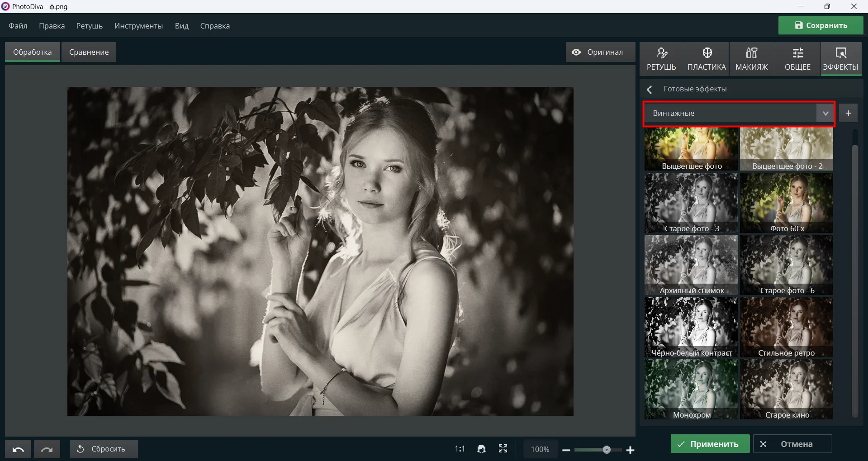
Task: Select the Старое фото - 6 effect
Action: point(787,265)
